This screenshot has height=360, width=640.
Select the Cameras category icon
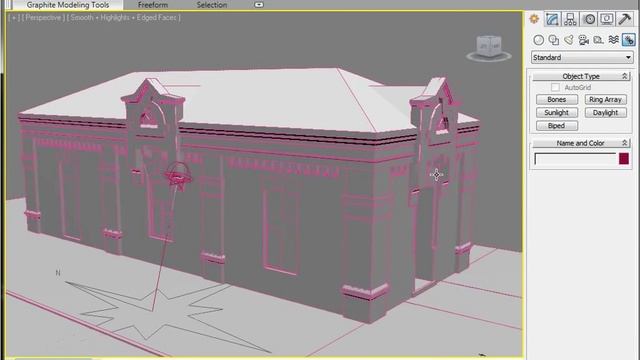(584, 40)
